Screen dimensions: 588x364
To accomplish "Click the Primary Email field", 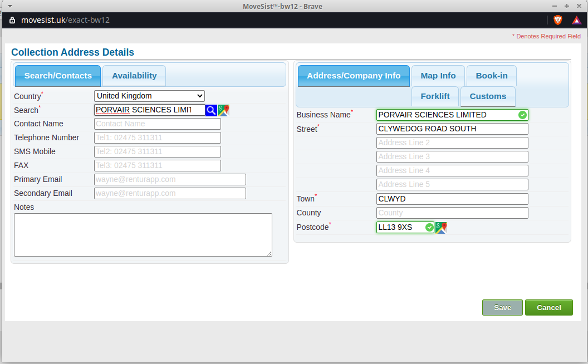I will [x=170, y=180].
